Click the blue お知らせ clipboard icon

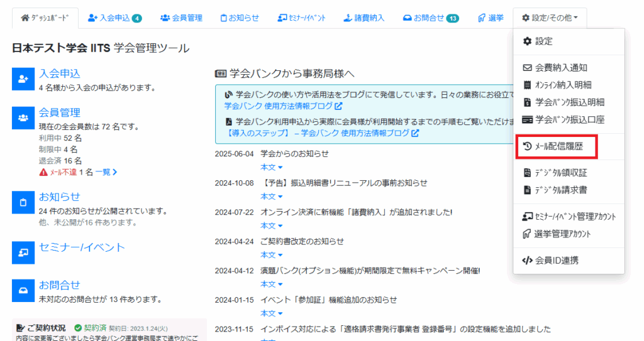[x=23, y=202]
